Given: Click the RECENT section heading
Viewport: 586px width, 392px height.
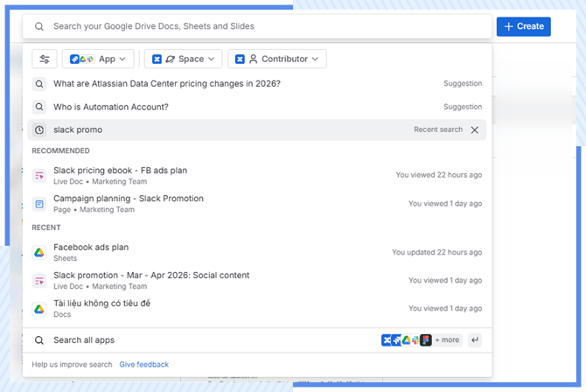Looking at the screenshot, I should [46, 227].
